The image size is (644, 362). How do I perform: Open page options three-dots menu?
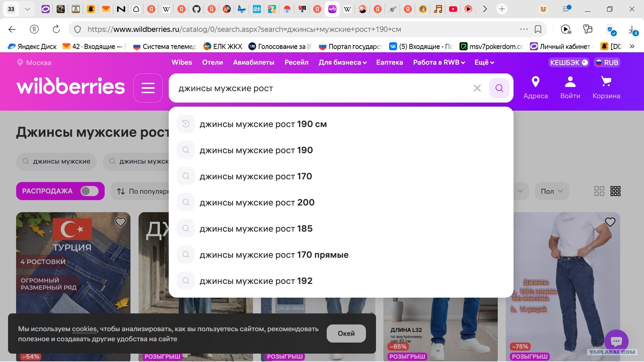coord(524,29)
